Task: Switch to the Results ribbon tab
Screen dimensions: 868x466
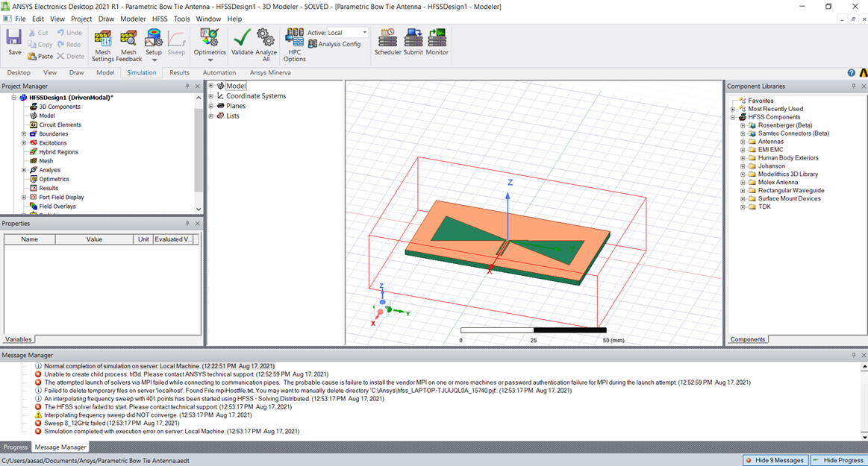Action: (x=179, y=73)
